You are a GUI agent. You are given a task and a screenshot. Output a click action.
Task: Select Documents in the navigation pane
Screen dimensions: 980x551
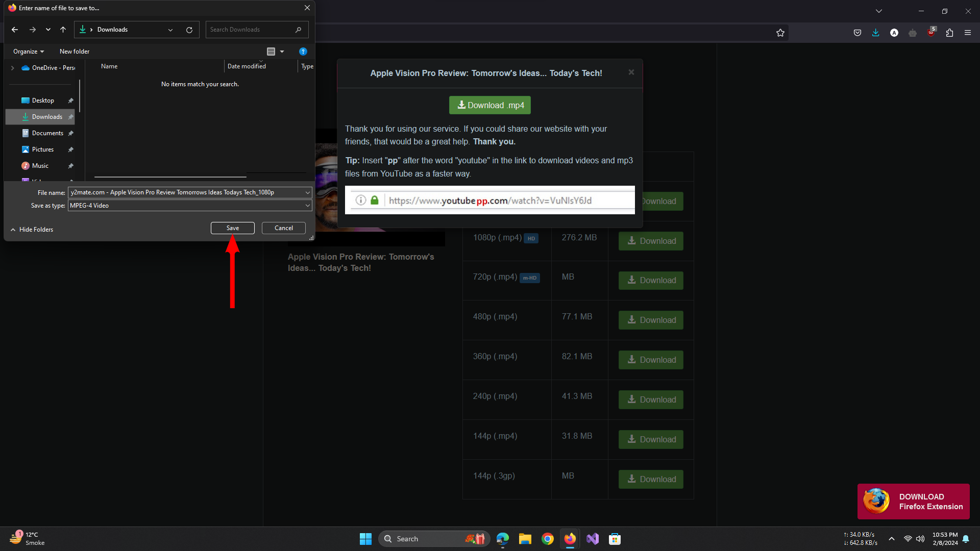tap(47, 133)
